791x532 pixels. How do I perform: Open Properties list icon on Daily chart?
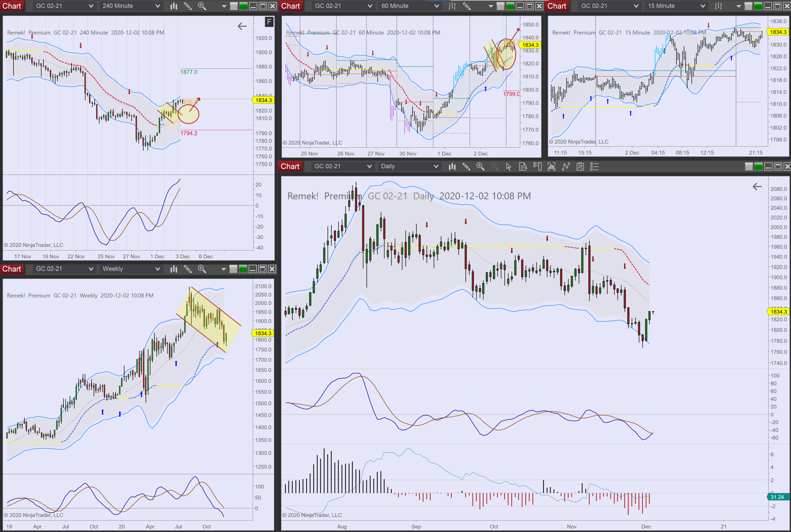point(594,166)
